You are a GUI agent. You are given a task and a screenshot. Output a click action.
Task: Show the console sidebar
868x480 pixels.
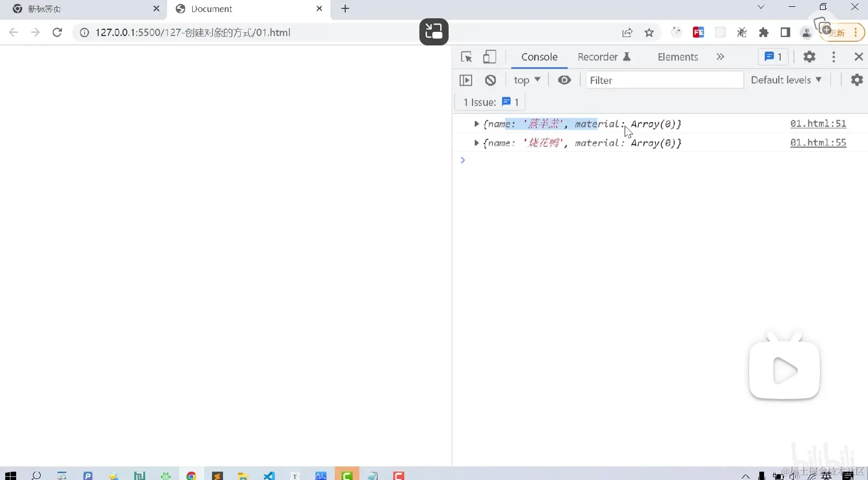pos(466,80)
